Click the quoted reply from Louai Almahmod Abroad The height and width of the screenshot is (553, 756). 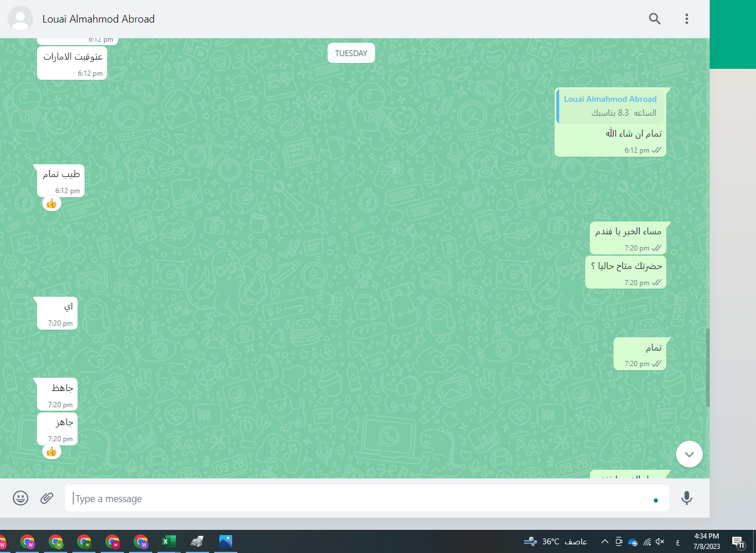point(610,106)
